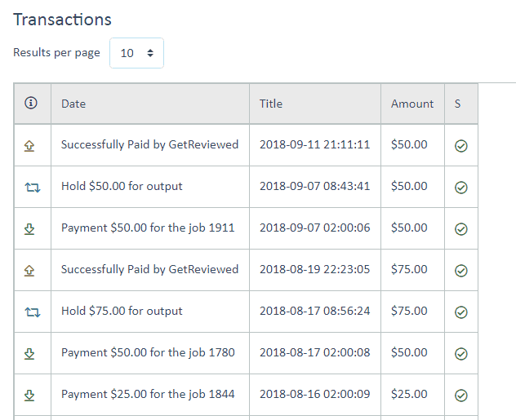Screen dimensions: 516x420
Task: Click status checkmark for Hold $50.00 transaction
Action: click(460, 188)
